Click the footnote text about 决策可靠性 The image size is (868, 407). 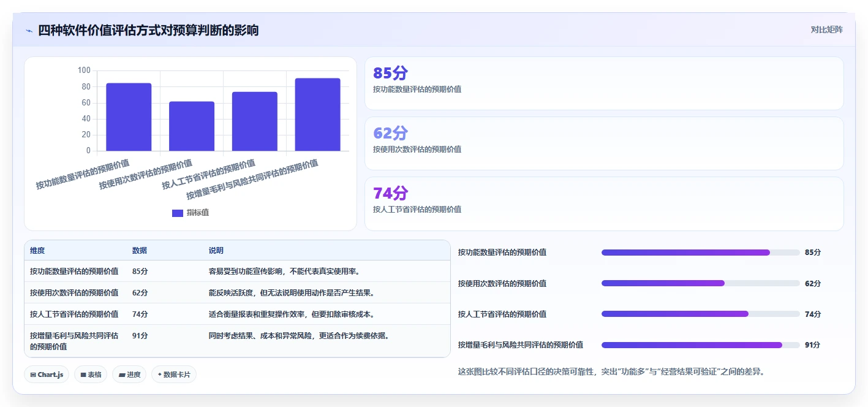pos(611,371)
